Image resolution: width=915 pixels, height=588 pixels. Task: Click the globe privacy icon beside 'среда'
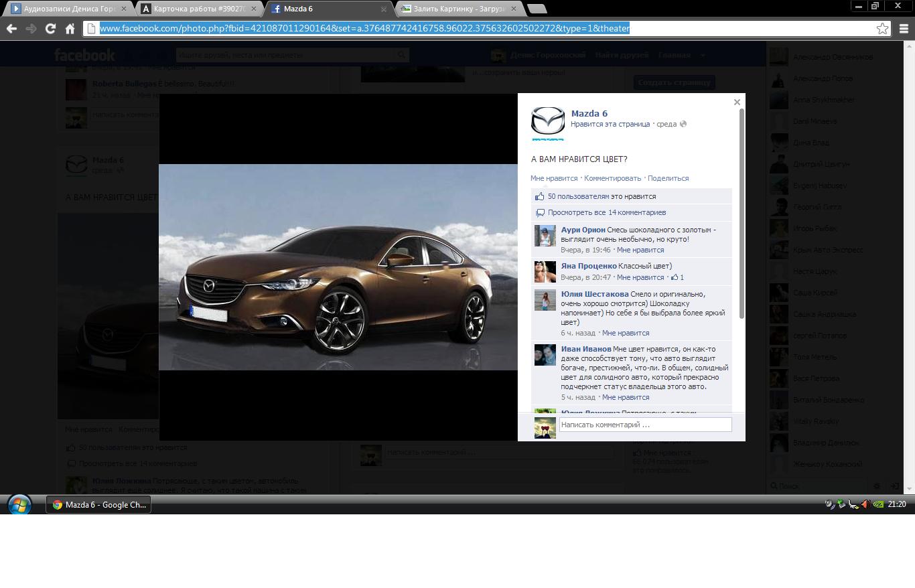click(683, 124)
